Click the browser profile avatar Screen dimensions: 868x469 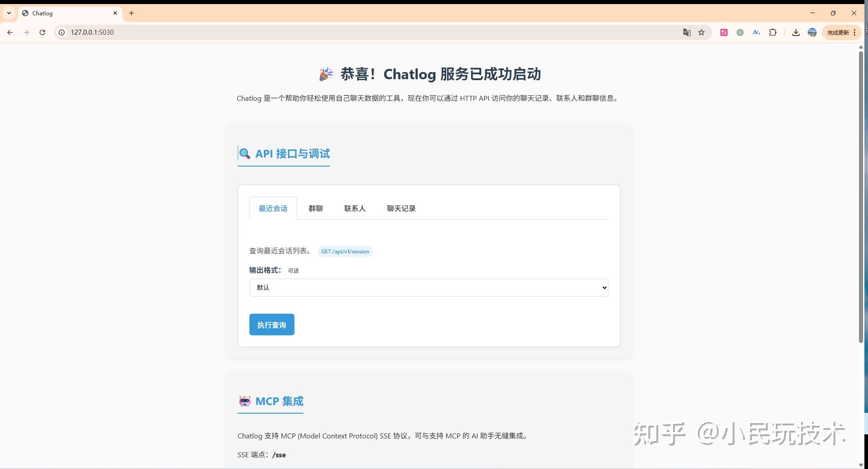812,32
